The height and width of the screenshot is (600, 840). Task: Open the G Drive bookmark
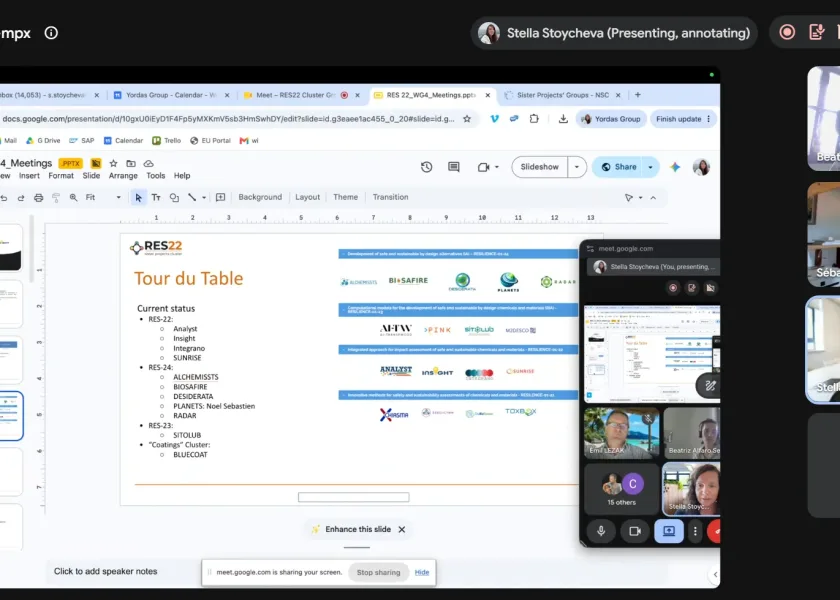[43, 141]
